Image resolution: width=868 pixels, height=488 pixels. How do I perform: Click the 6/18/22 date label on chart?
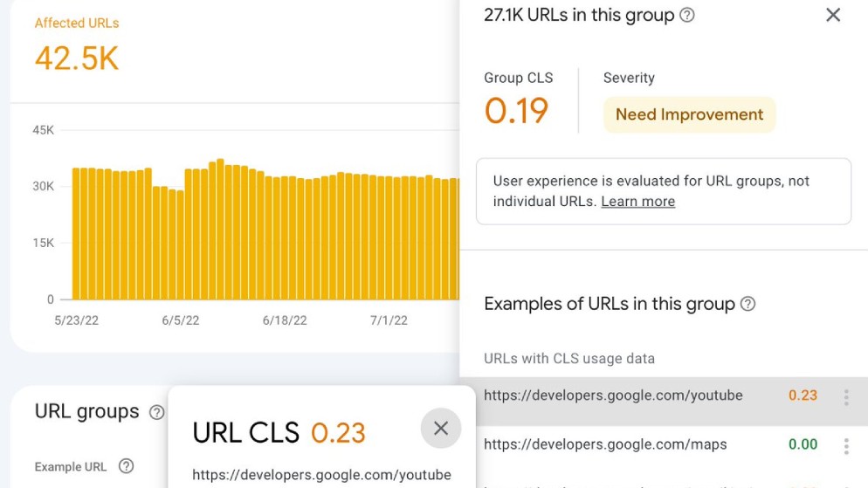tap(285, 320)
